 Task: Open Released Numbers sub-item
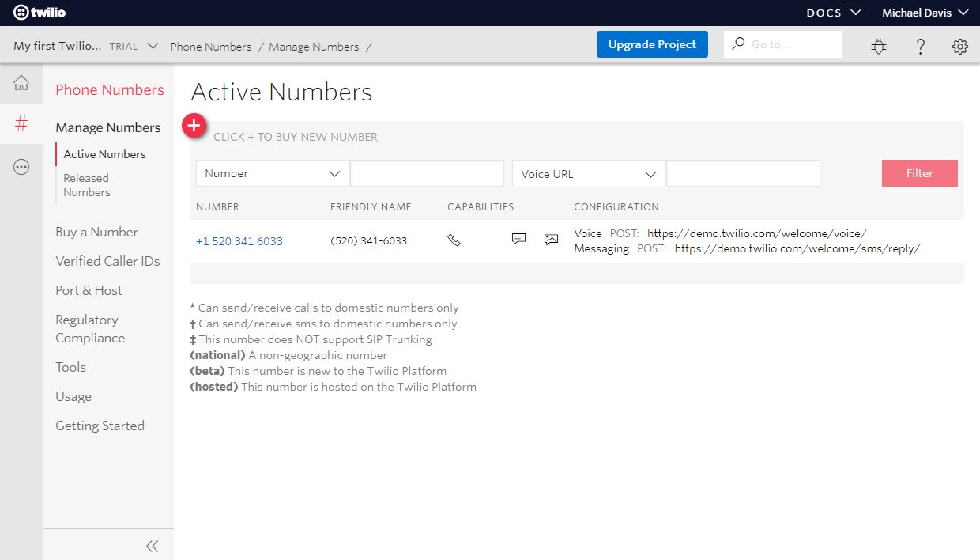[x=87, y=185]
